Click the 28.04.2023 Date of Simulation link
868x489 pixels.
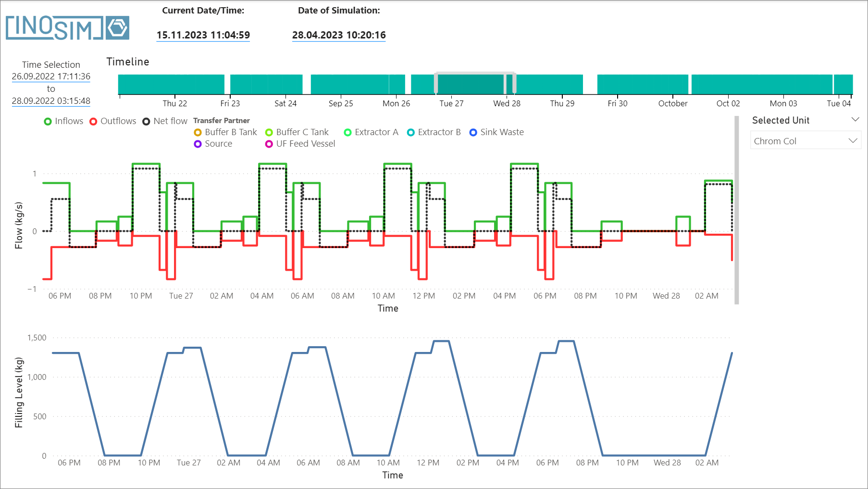(339, 35)
